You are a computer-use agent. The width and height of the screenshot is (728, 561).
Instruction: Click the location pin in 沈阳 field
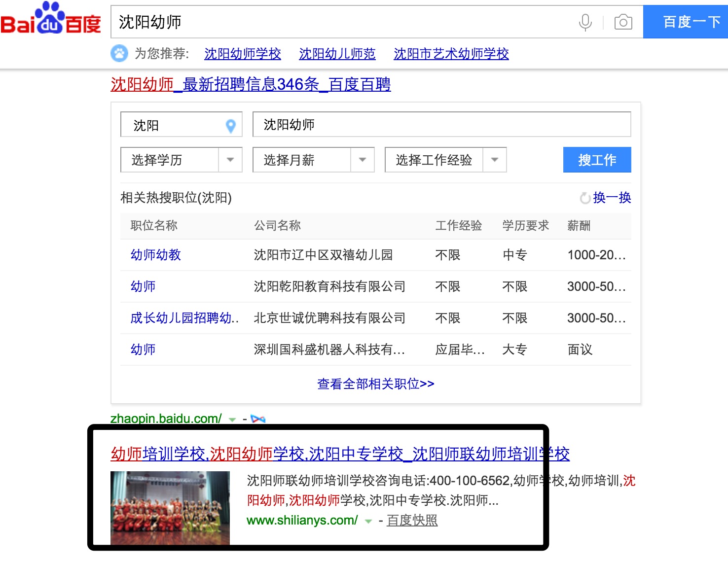(230, 126)
